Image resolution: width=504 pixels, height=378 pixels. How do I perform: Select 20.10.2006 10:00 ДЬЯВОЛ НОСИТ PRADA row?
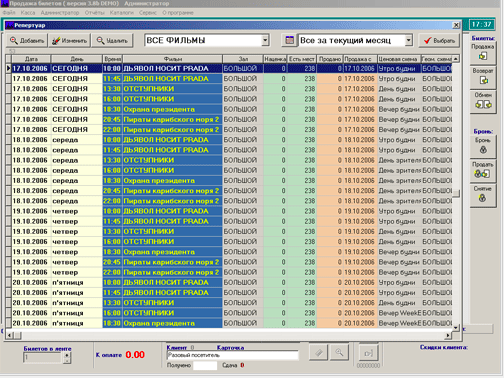pos(232,283)
